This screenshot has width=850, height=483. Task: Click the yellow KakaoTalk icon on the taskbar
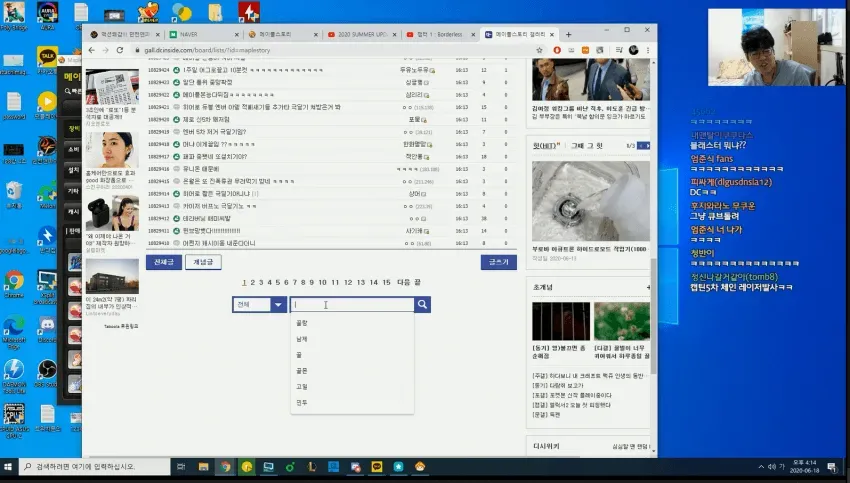377,467
